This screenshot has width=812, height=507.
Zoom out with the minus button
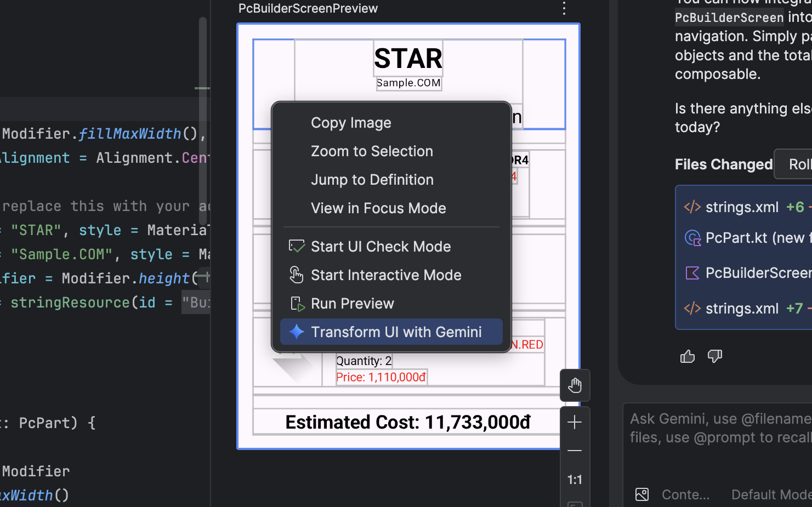click(x=575, y=451)
